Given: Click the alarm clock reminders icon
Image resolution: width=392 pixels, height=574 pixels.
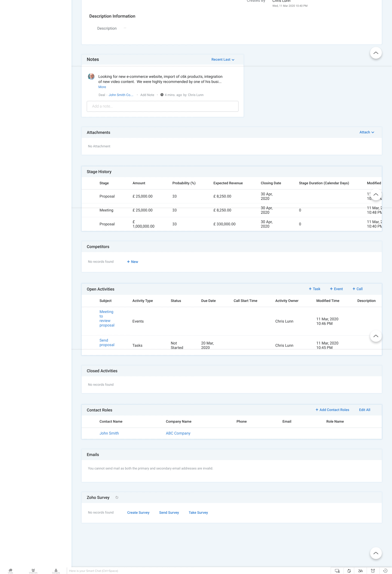Looking at the screenshot, I should [x=373, y=571].
